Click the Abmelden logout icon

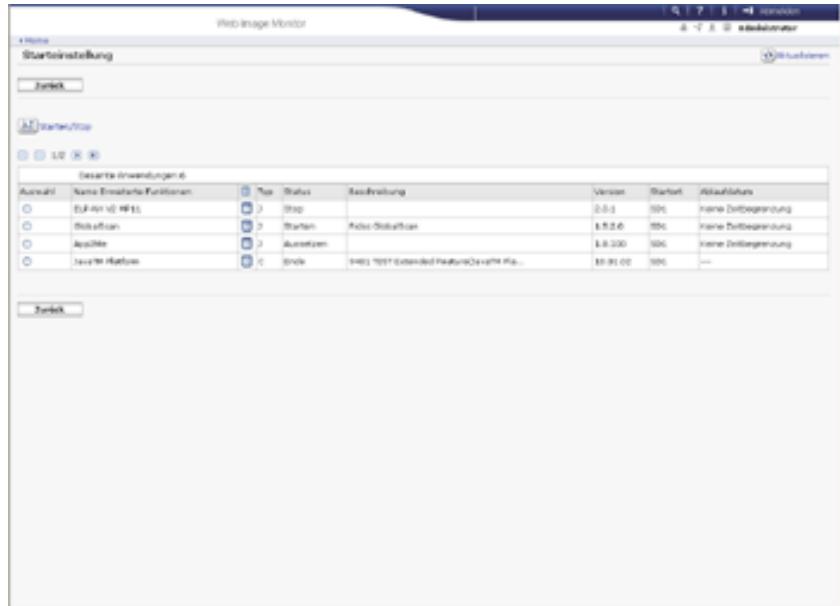pos(748,11)
